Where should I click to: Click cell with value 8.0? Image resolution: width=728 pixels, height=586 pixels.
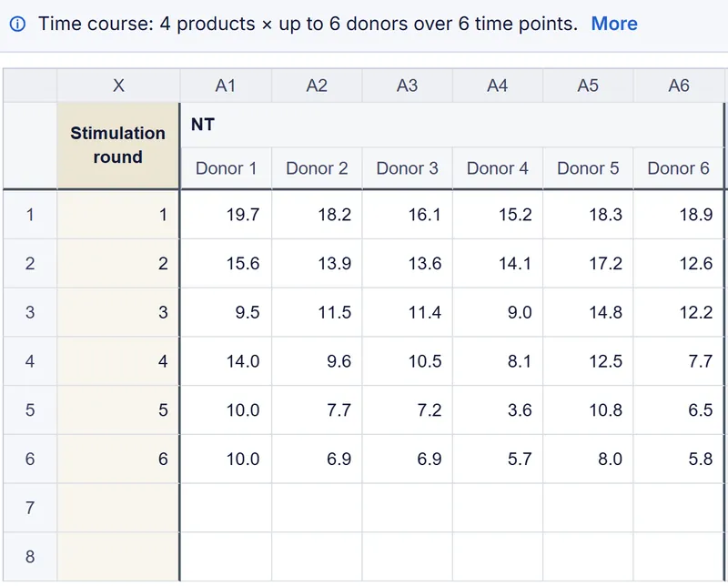click(588, 459)
